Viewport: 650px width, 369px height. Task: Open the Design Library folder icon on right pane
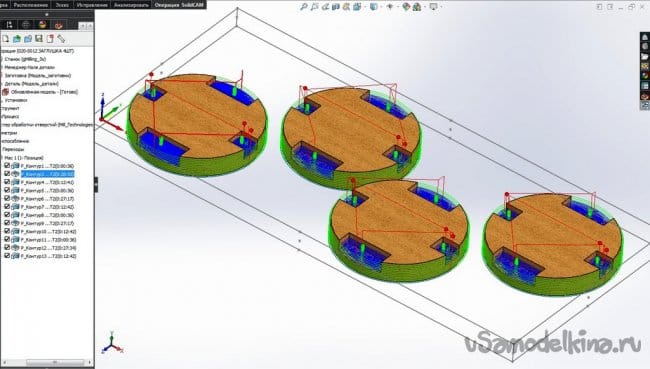(x=645, y=56)
